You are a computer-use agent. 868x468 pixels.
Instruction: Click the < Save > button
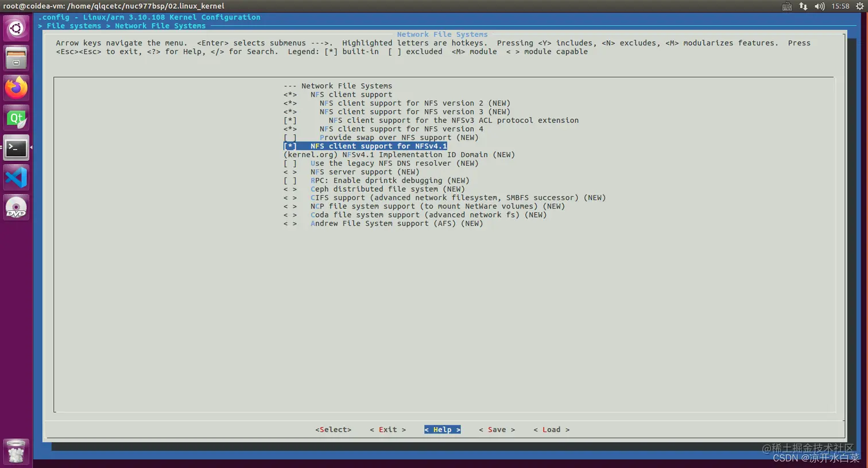click(497, 430)
